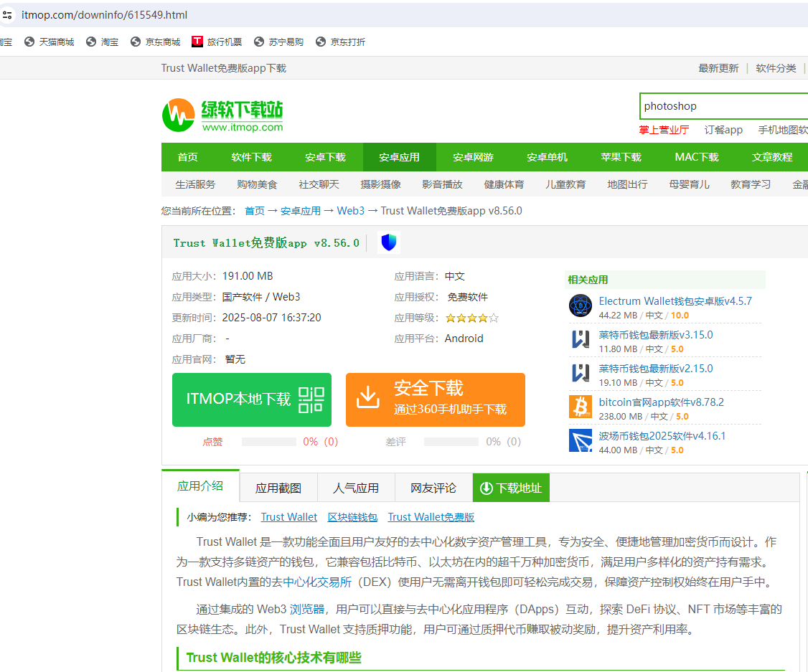
Task: Select 健康体育 subcategory
Action: tap(504, 184)
